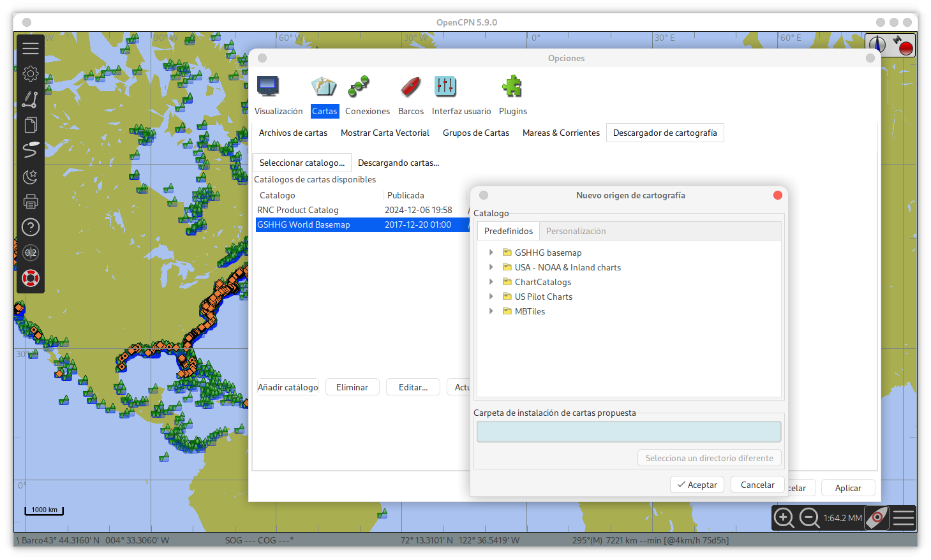The height and width of the screenshot is (560, 931).
Task: Open Conexiones settings icon
Action: pyautogui.click(x=359, y=86)
